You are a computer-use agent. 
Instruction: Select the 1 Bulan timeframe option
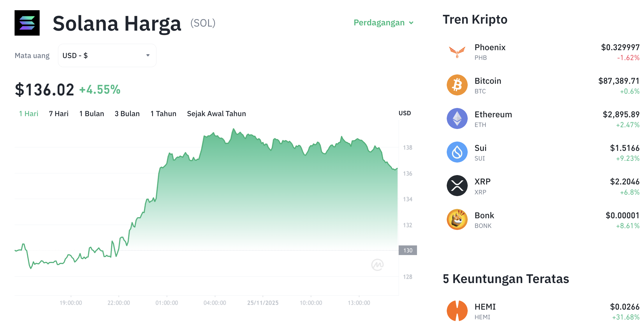(x=92, y=114)
